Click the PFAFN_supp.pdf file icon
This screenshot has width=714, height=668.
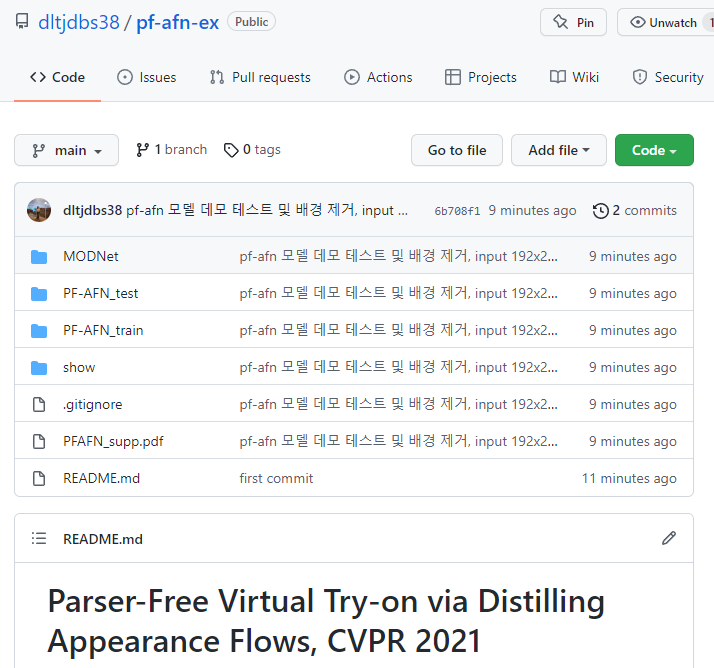[39, 441]
